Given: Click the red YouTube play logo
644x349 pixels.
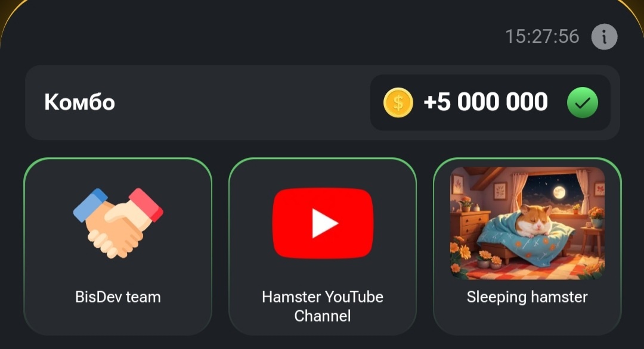Looking at the screenshot, I should (x=323, y=223).
